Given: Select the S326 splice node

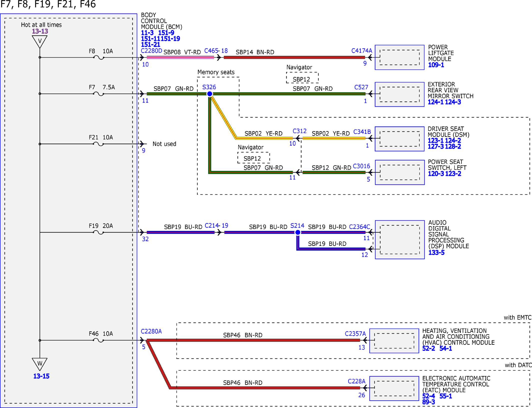Looking at the screenshot, I should coord(210,94).
